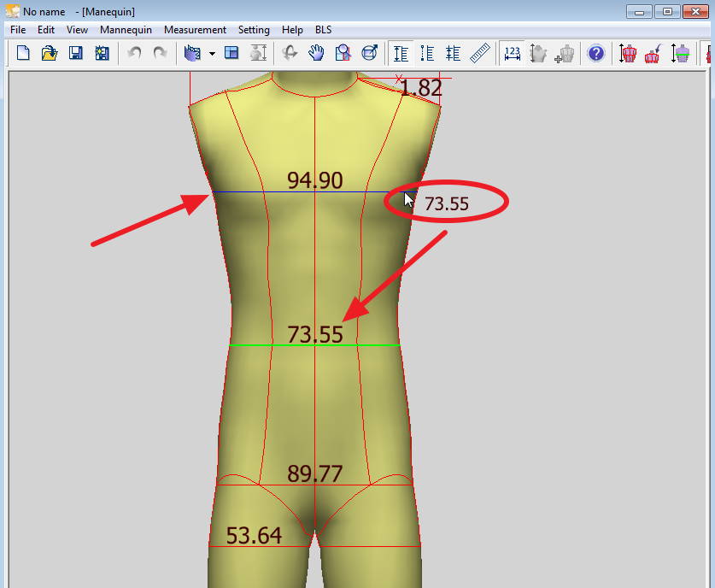Click the save-with-settings floppy icon
715x588 pixels.
(x=102, y=53)
